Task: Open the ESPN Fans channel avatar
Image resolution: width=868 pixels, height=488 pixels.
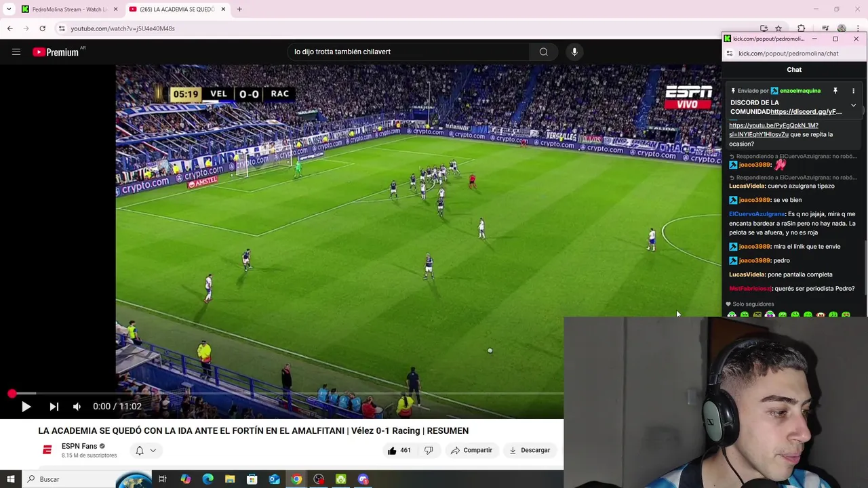Action: coord(47,450)
